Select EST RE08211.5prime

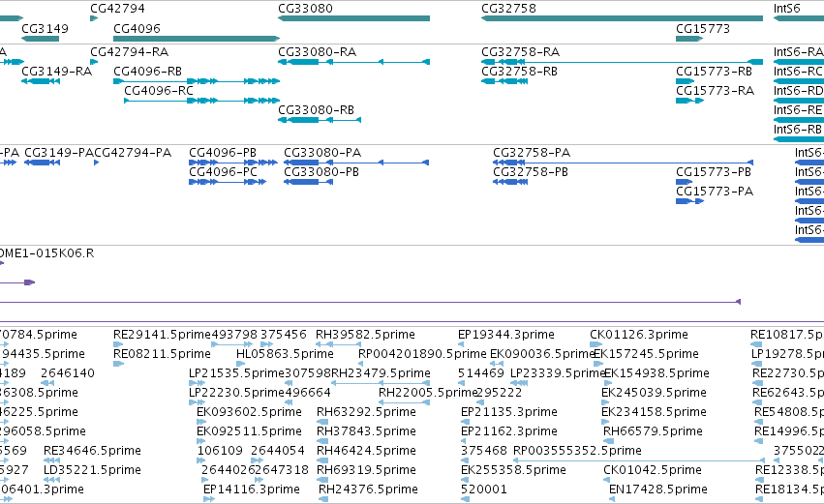coord(162,354)
